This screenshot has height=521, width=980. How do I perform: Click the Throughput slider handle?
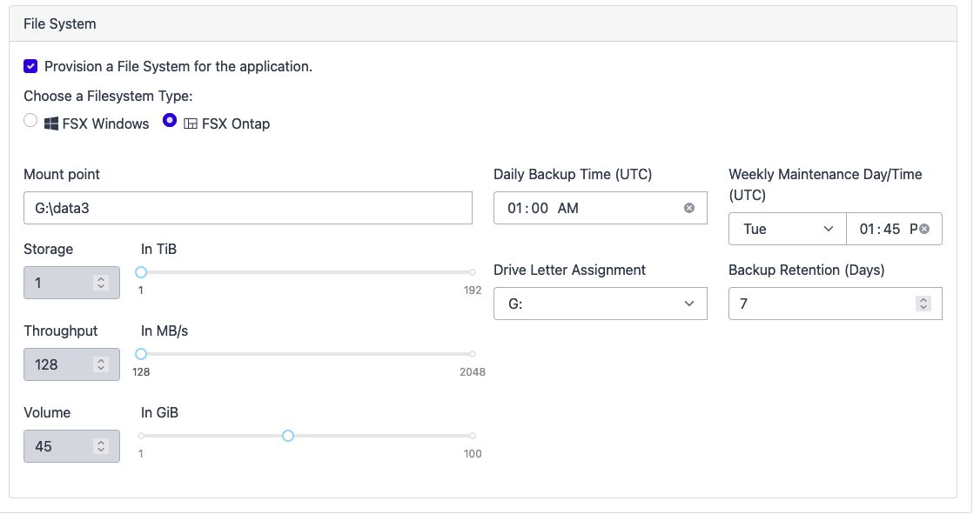(x=141, y=354)
